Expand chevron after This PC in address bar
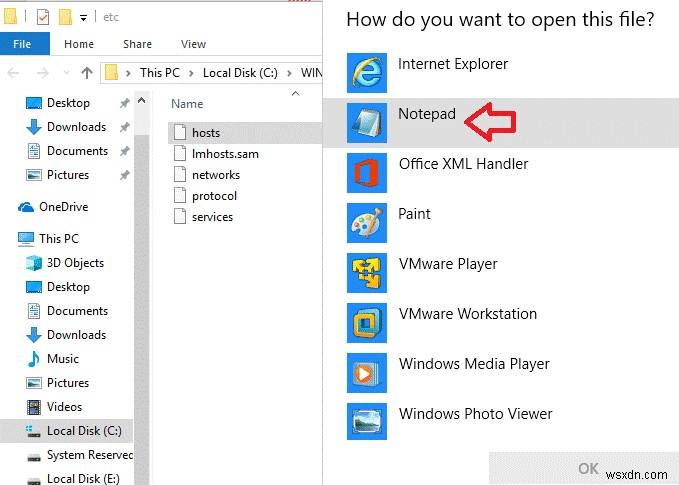This screenshot has width=679, height=485. (x=191, y=73)
